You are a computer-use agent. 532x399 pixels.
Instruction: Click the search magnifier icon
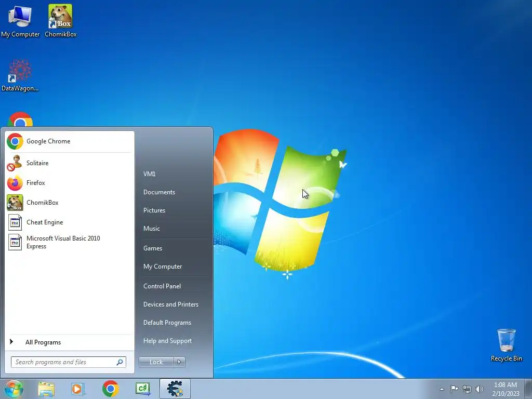(x=120, y=362)
